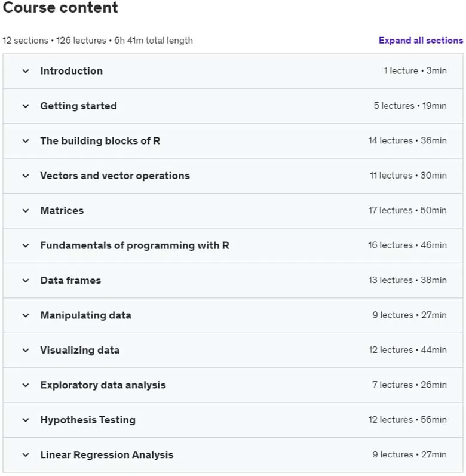Open Linear Regression Analysis section title
Viewport: 466px width, 476px height.
click(107, 454)
